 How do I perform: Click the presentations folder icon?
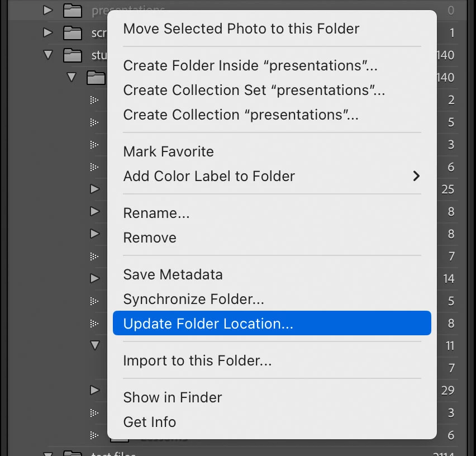[x=73, y=11]
